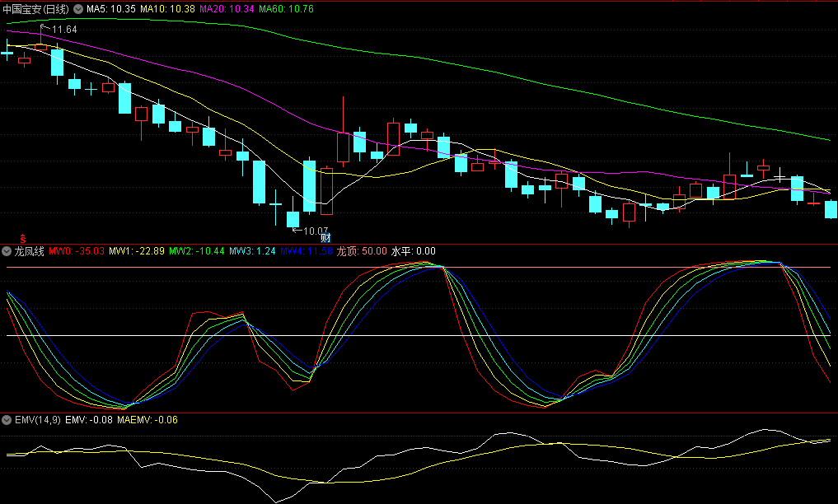Viewport: 838px width, 504px height.
Task: Select the 中国宝安(日线) chart title
Action: pos(35,9)
